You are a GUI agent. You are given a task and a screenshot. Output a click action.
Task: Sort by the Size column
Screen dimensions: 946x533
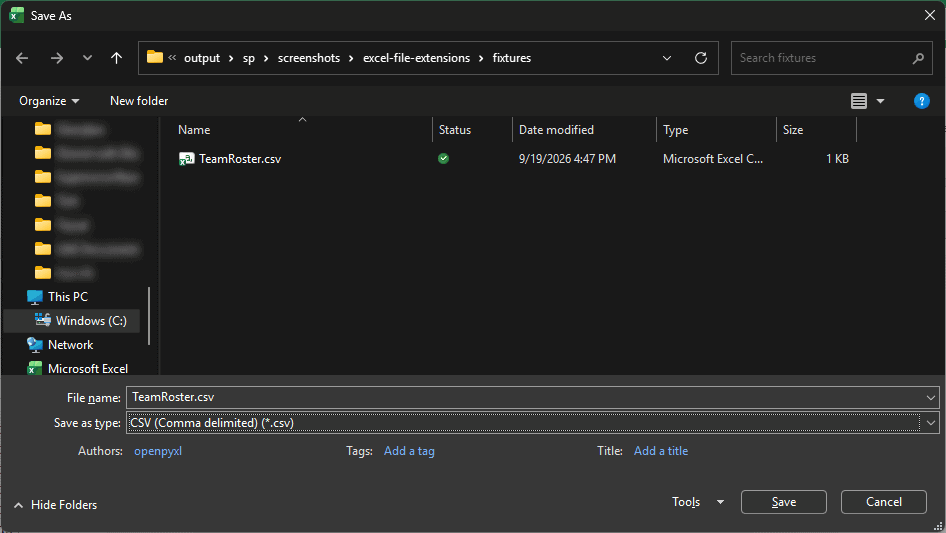pyautogui.click(x=793, y=130)
